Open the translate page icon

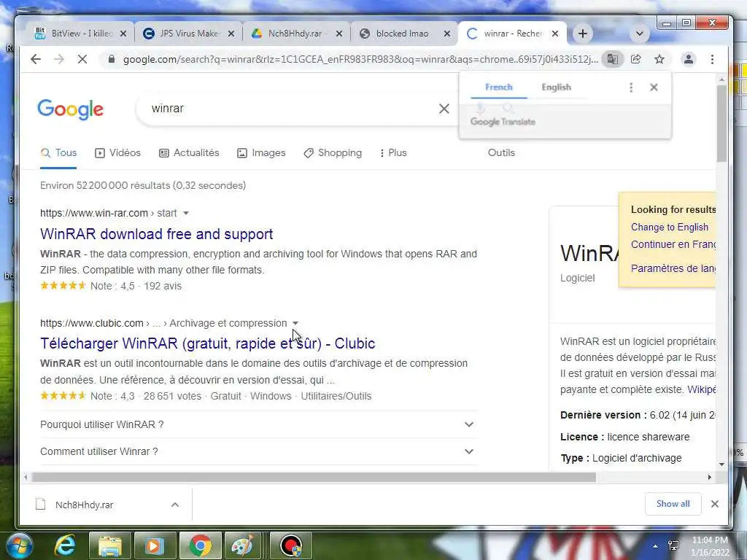pos(613,59)
